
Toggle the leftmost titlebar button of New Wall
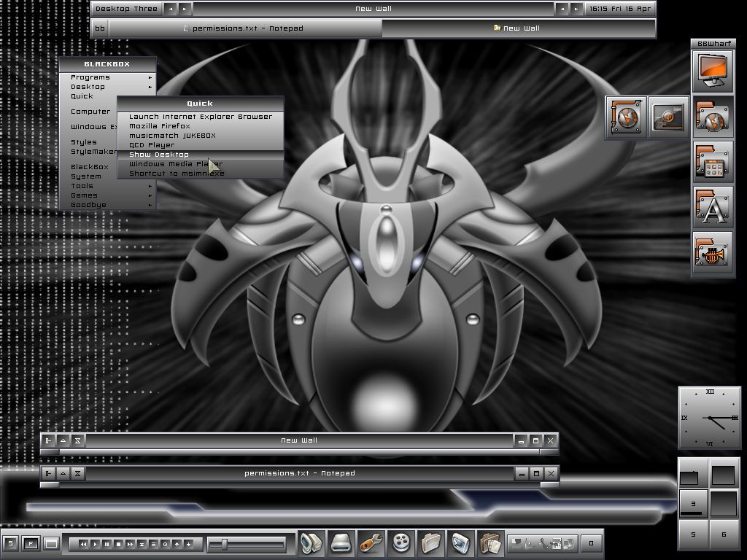[48, 440]
